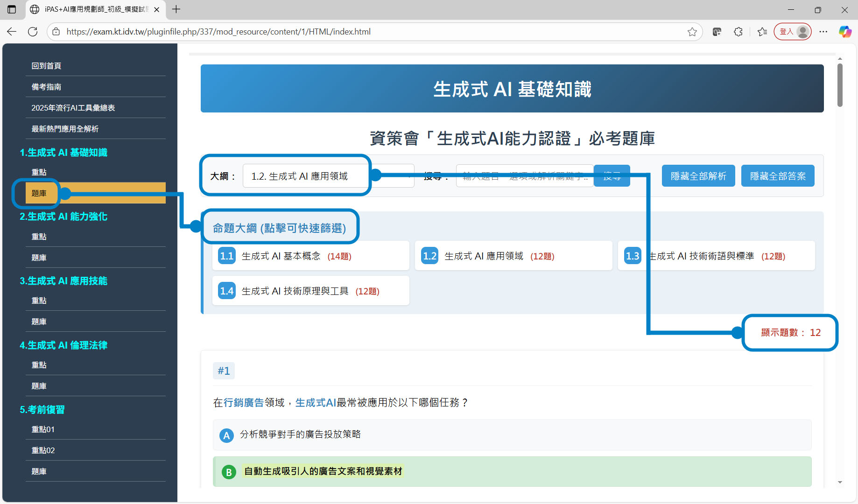Click the 搜尋 keyword input field

[524, 176]
